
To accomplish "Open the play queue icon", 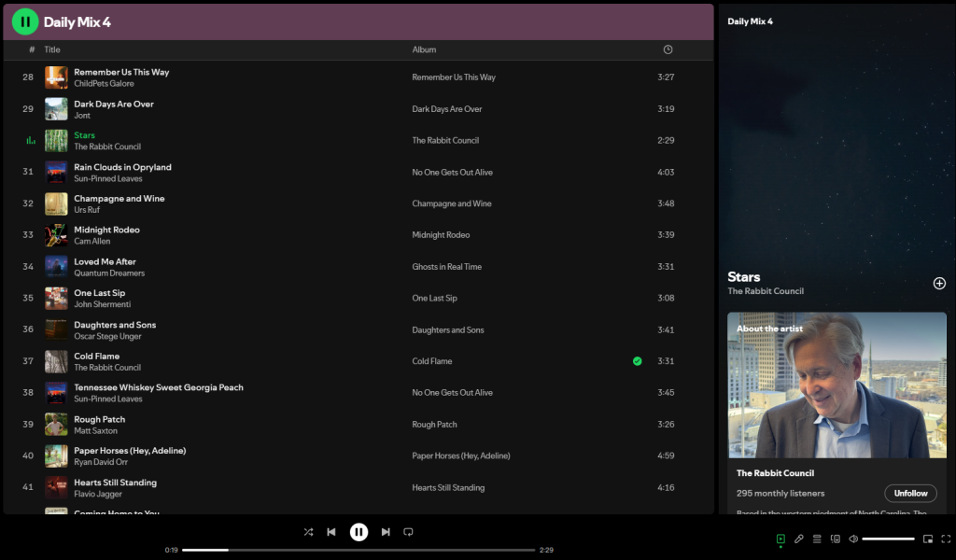I will point(817,539).
